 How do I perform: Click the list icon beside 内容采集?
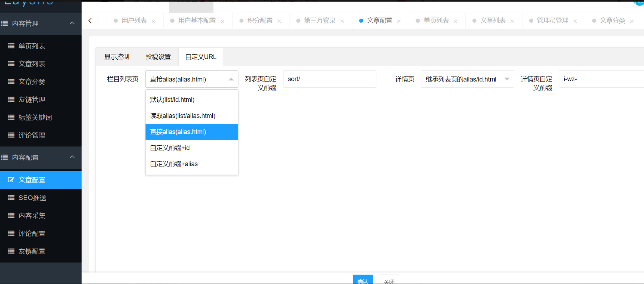[11, 215]
